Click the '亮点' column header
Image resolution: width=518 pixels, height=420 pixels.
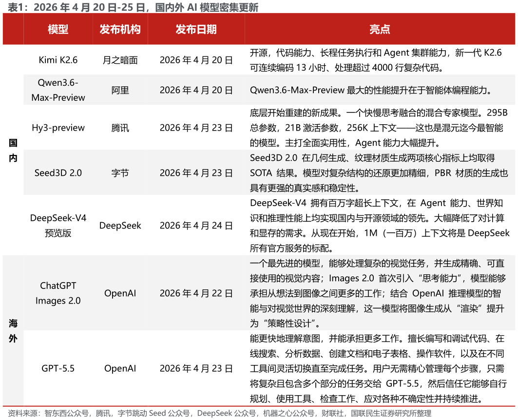[380, 29]
